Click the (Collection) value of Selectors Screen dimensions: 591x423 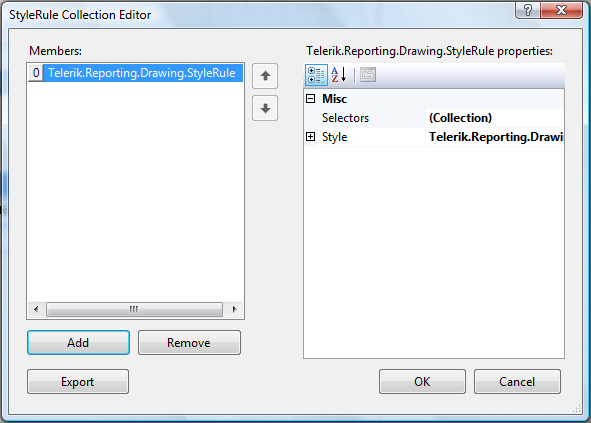coord(460,118)
